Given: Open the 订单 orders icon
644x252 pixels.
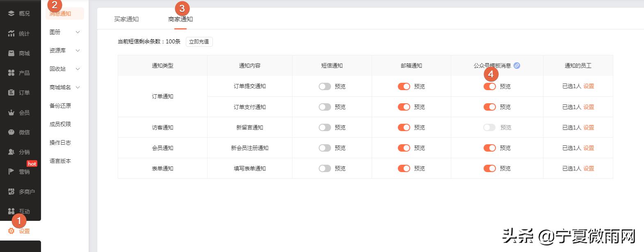Looking at the screenshot, I should 11,93.
